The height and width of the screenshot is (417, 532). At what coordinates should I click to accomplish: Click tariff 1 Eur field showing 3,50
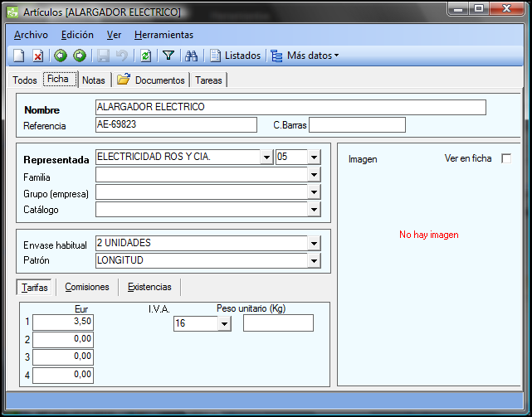pos(63,322)
